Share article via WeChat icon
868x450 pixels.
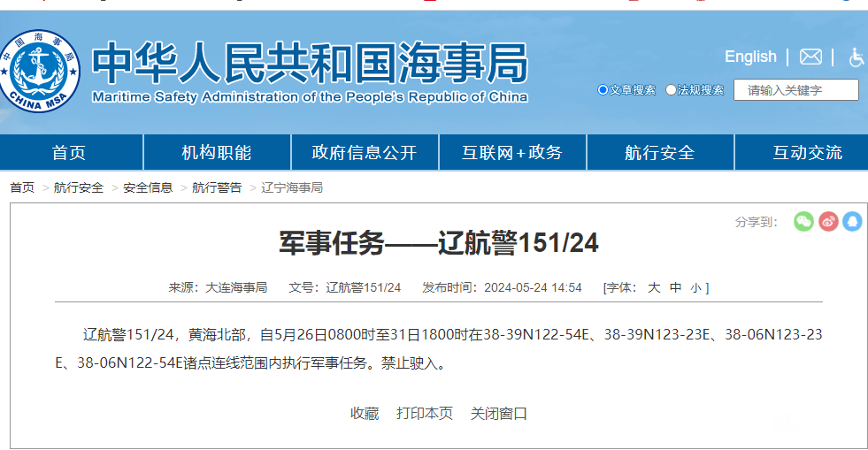pos(803,222)
